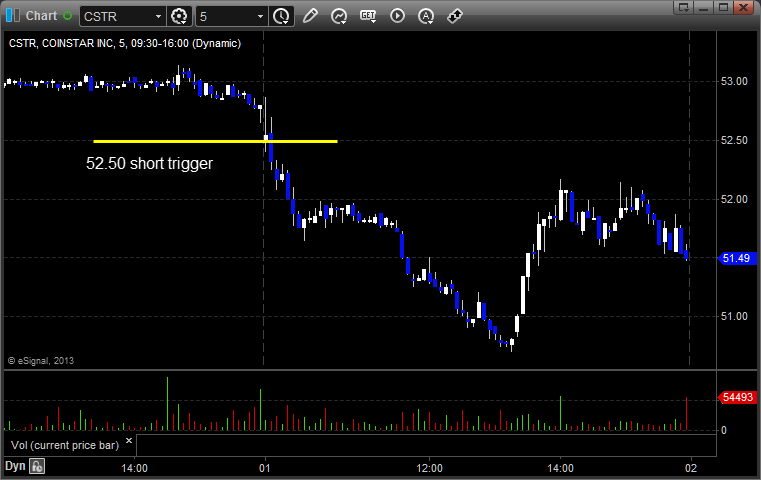Click the 53.00 price axis label
This screenshot has width=761, height=480.
(x=734, y=81)
